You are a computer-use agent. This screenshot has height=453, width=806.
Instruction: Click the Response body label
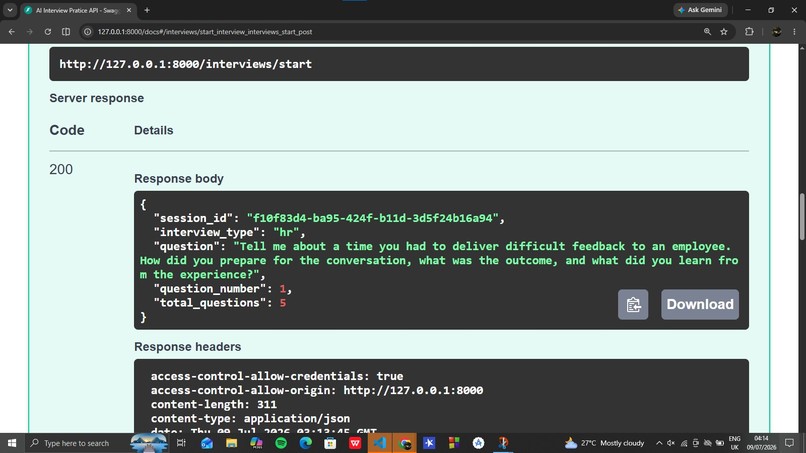tap(179, 178)
